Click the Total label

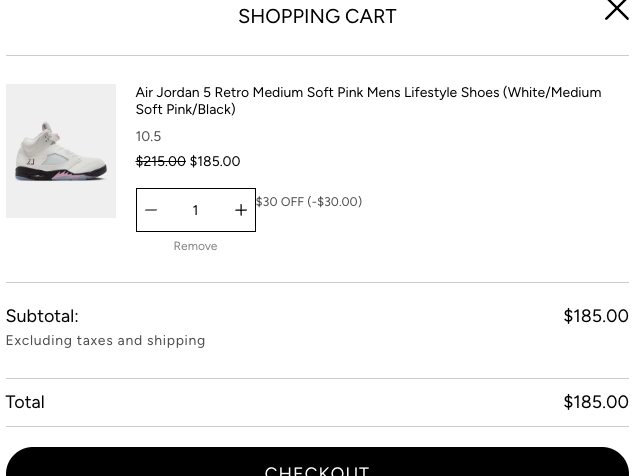[25, 402]
